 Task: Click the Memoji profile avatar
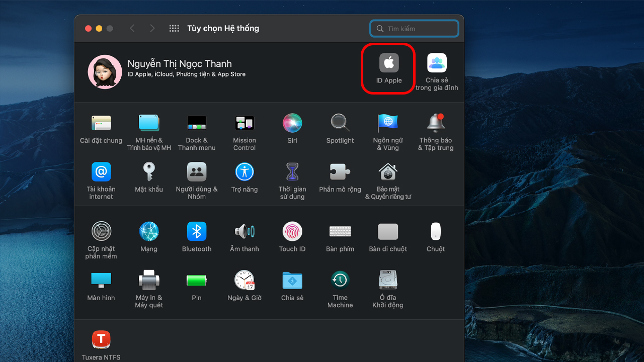click(x=105, y=72)
